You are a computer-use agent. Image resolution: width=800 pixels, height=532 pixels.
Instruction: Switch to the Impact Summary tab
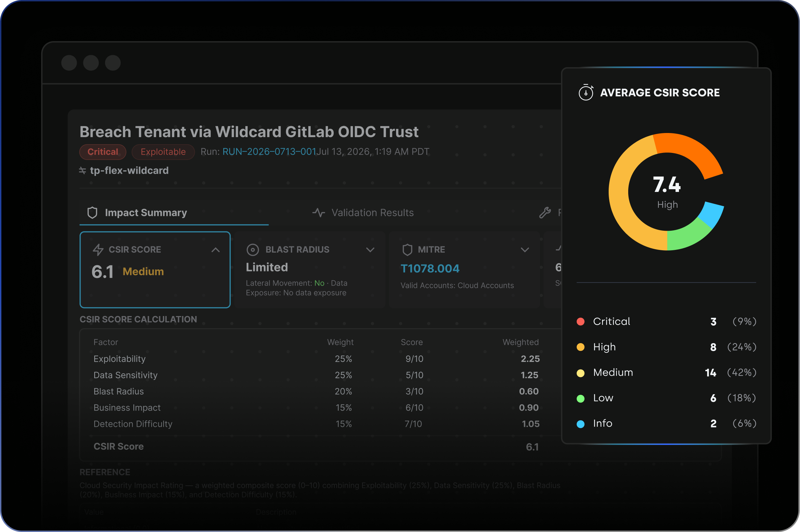pos(174,213)
